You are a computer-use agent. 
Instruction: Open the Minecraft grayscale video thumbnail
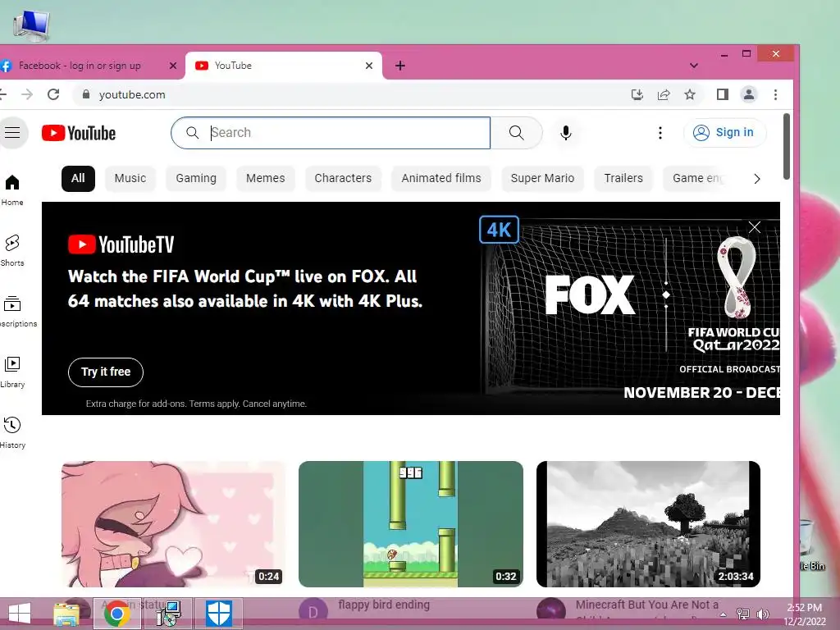(648, 524)
